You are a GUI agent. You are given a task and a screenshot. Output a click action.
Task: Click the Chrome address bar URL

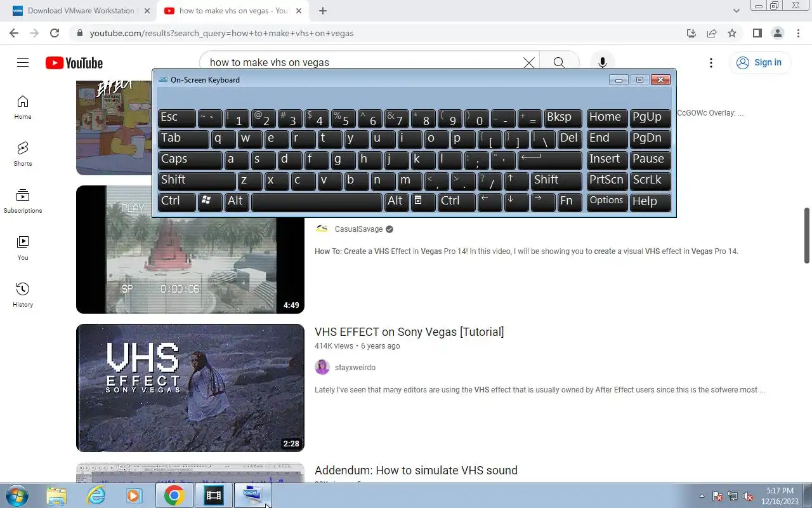[x=221, y=33]
